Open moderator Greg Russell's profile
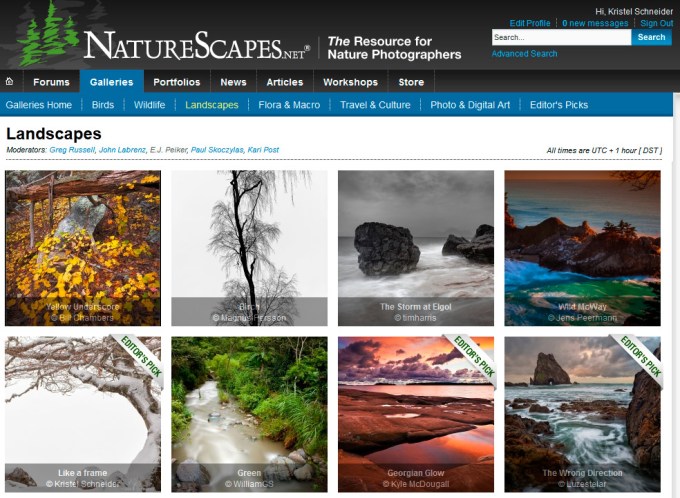The width and height of the screenshot is (680, 498). 72,150
